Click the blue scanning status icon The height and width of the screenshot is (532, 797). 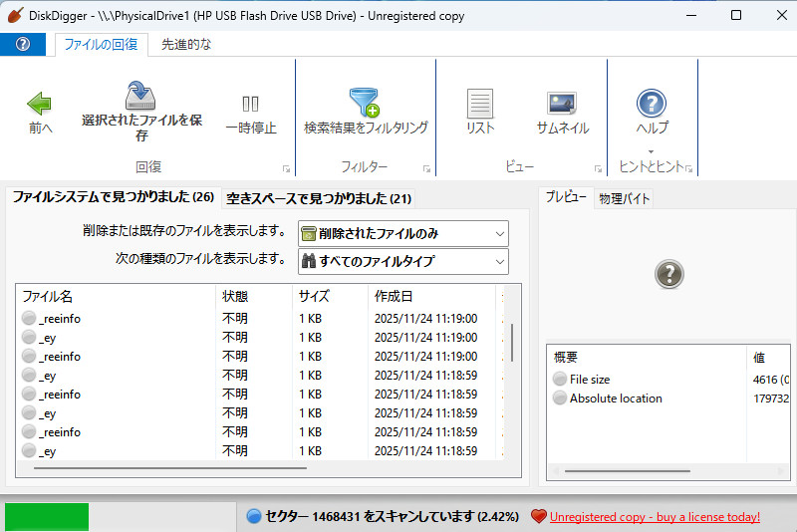pyautogui.click(x=254, y=516)
